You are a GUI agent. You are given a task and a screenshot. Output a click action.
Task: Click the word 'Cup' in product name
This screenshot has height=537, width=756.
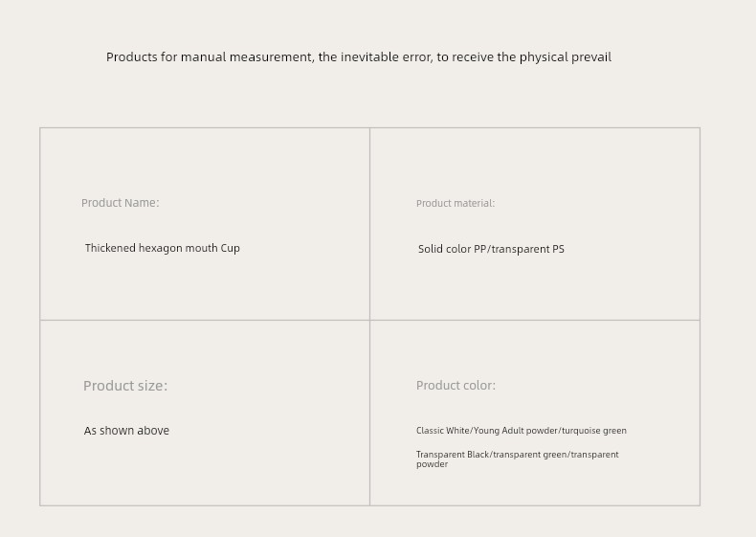(x=231, y=248)
